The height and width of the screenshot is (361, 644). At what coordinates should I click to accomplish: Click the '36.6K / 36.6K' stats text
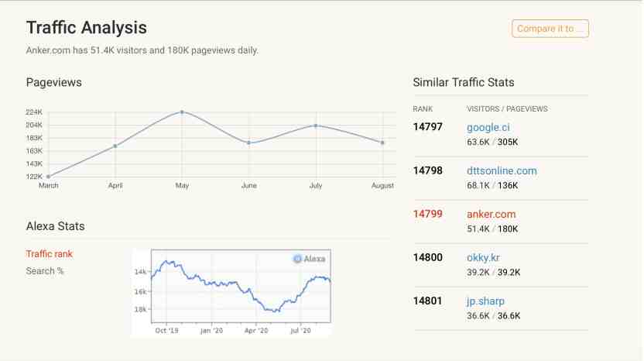coord(493,316)
